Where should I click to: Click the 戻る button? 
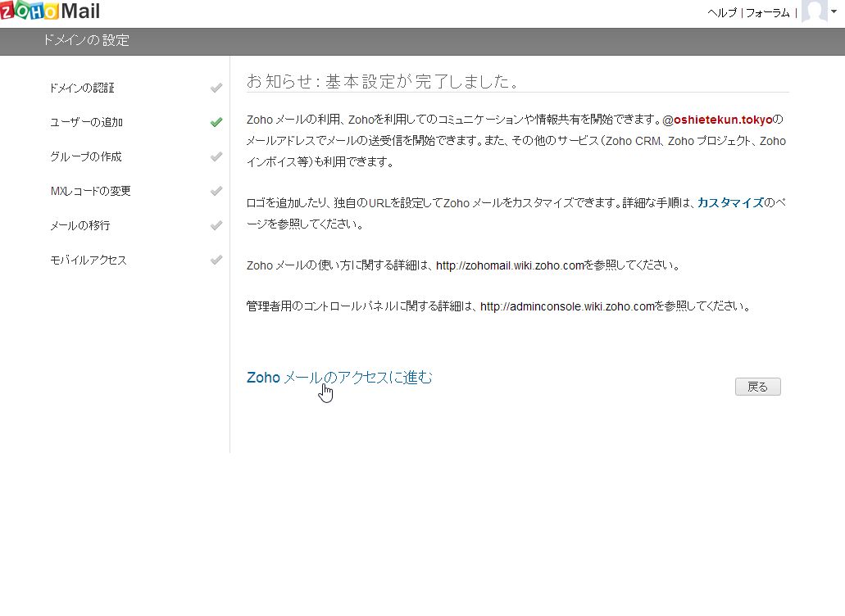757,387
